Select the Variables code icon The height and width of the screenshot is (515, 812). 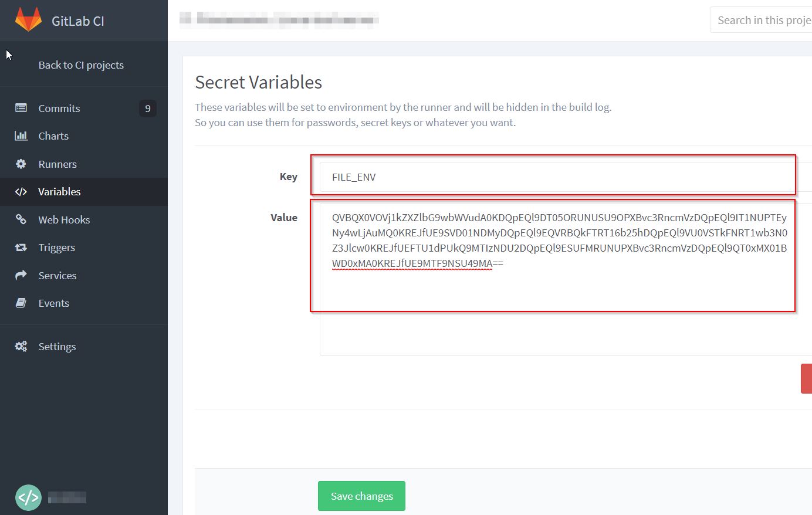click(21, 191)
